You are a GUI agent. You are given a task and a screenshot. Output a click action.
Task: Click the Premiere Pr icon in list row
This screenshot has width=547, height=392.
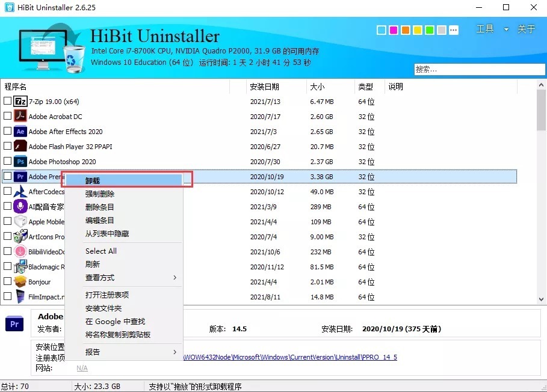coord(20,177)
